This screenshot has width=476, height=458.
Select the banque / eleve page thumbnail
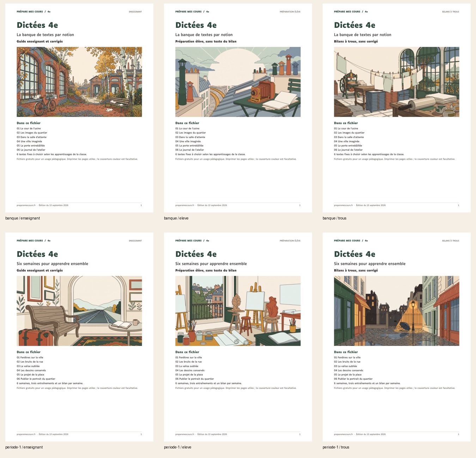click(x=238, y=108)
